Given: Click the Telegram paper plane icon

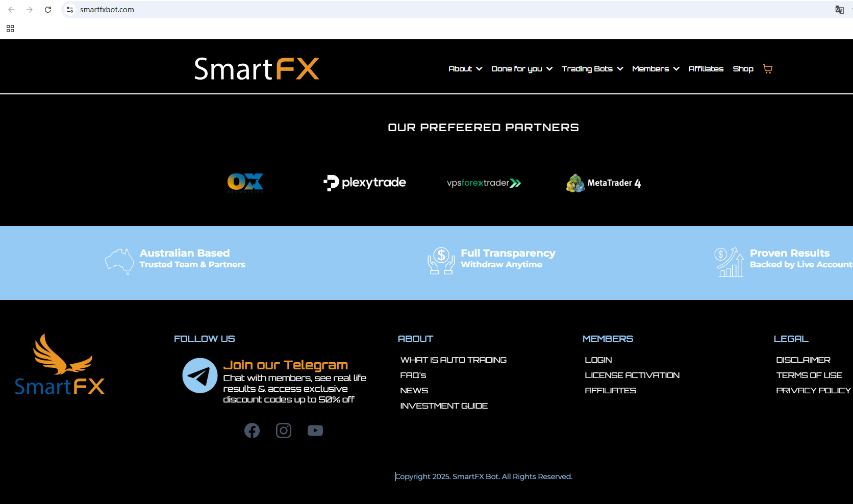Looking at the screenshot, I should tap(200, 375).
